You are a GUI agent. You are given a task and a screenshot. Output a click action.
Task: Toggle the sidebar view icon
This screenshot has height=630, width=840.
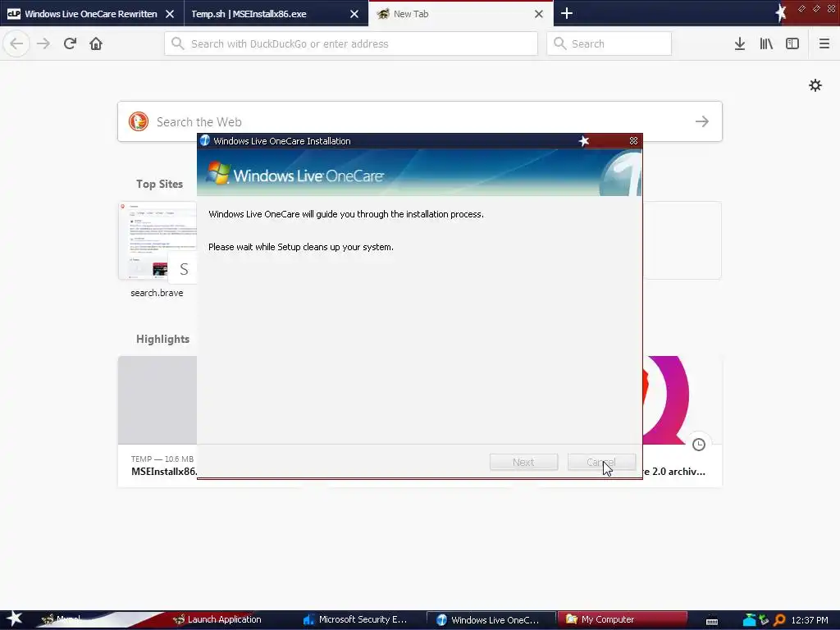click(792, 43)
